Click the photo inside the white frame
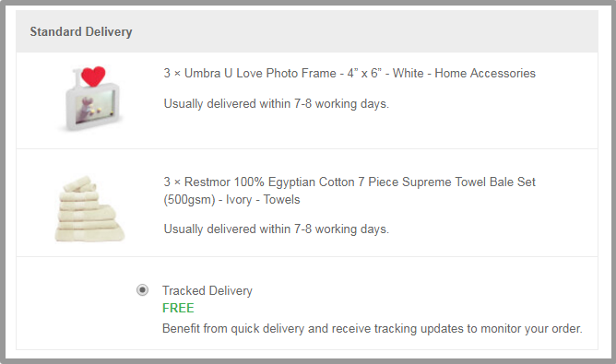The height and width of the screenshot is (364, 616). pos(96,107)
